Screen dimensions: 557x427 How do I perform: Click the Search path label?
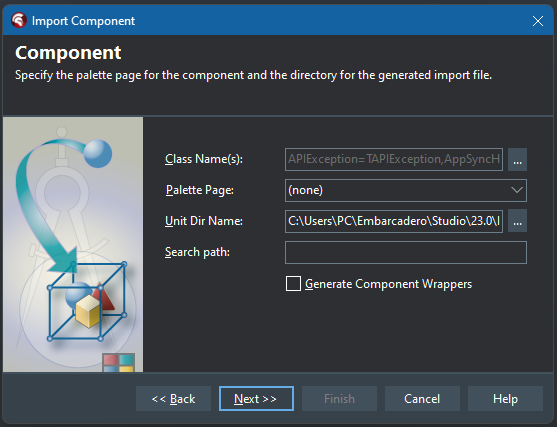(x=197, y=252)
